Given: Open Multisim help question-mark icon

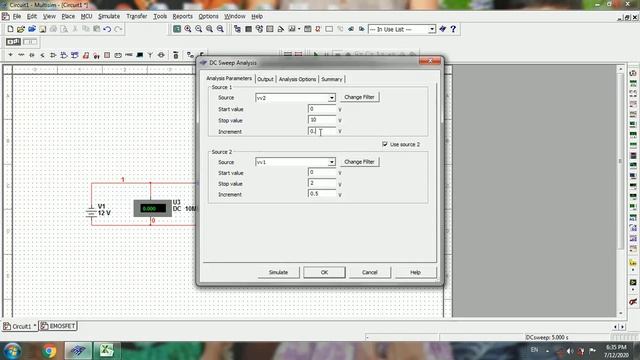Looking at the screenshot, I should 453,29.
